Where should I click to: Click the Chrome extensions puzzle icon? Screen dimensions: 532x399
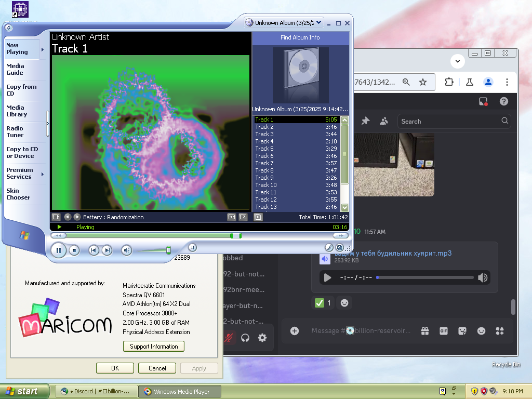pos(449,82)
